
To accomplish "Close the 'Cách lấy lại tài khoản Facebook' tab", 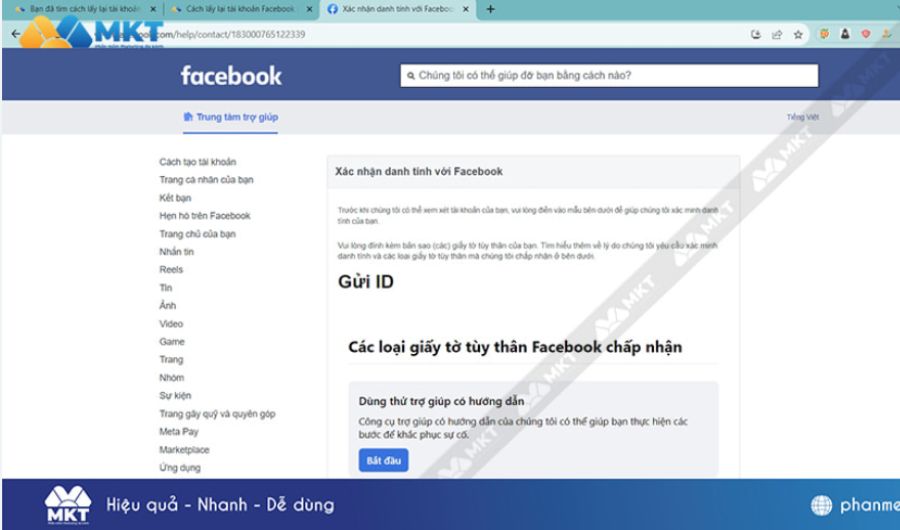I will (309, 9).
